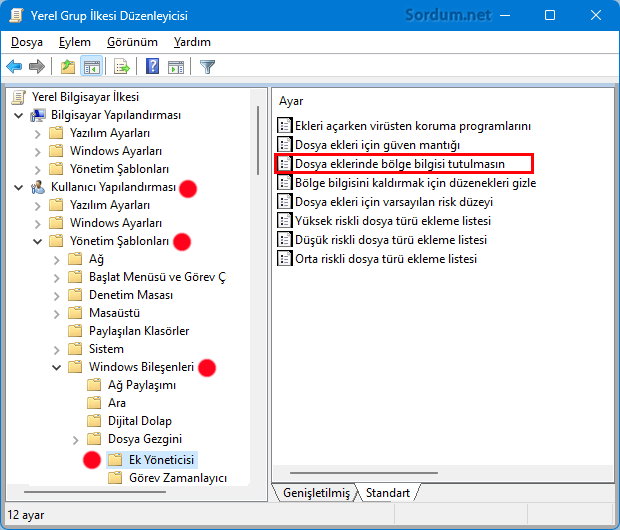The width and height of the screenshot is (620, 530).
Task: Click the Forward arrow toolbar icon
Action: click(37, 66)
